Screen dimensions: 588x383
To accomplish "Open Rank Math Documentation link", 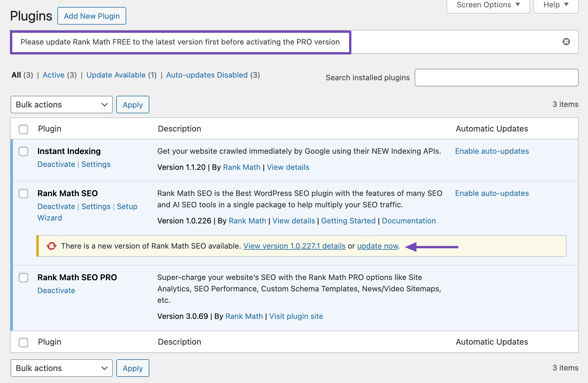I will point(409,221).
